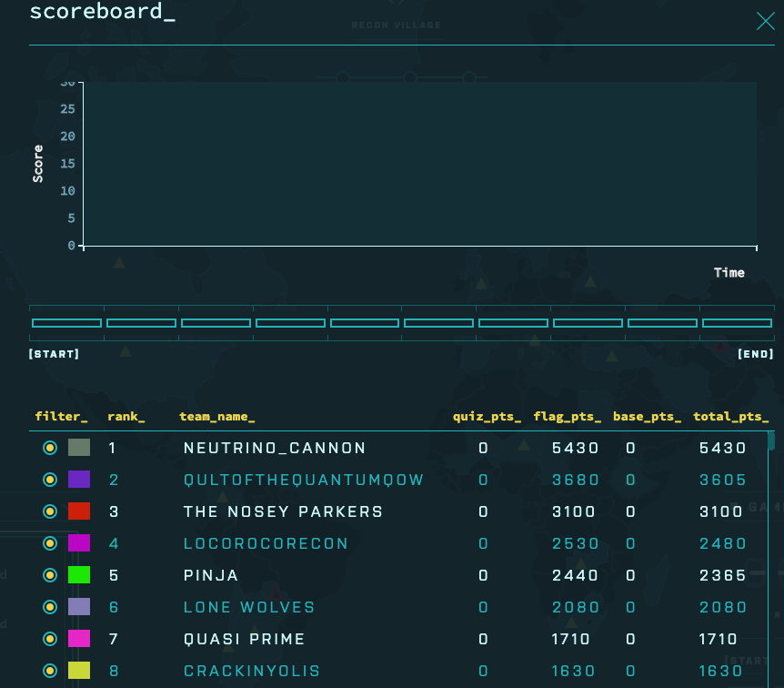
Task: Click green swatch of PINJA
Action: (x=79, y=575)
